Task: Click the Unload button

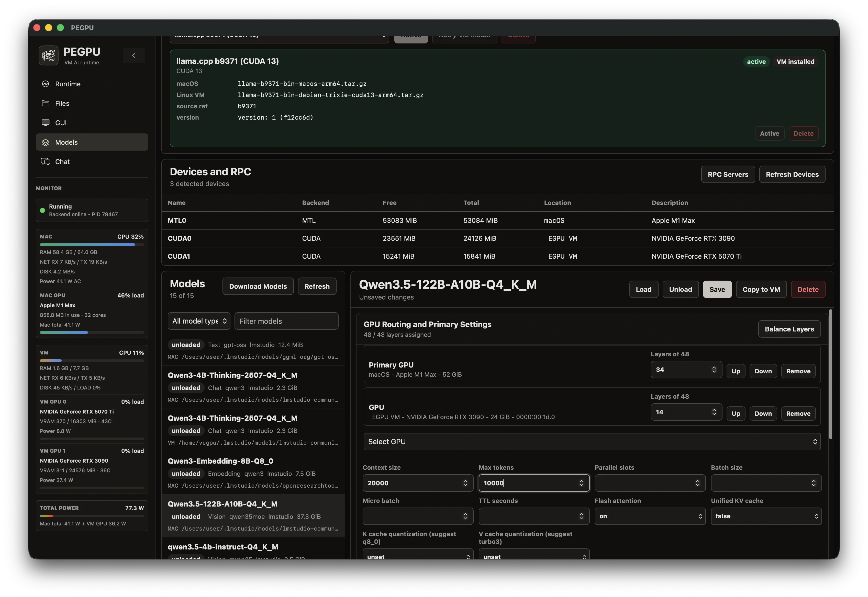Action: pos(680,289)
